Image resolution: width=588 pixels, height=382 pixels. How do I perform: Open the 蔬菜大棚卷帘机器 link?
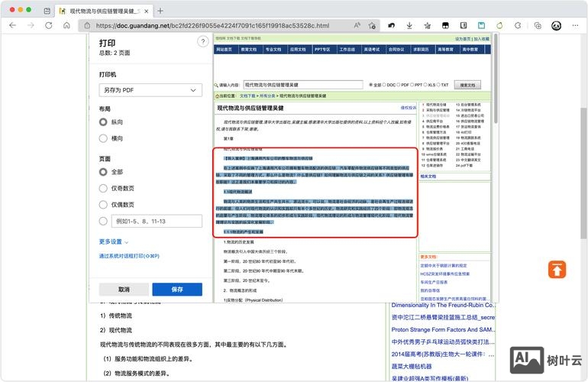click(x=412, y=366)
